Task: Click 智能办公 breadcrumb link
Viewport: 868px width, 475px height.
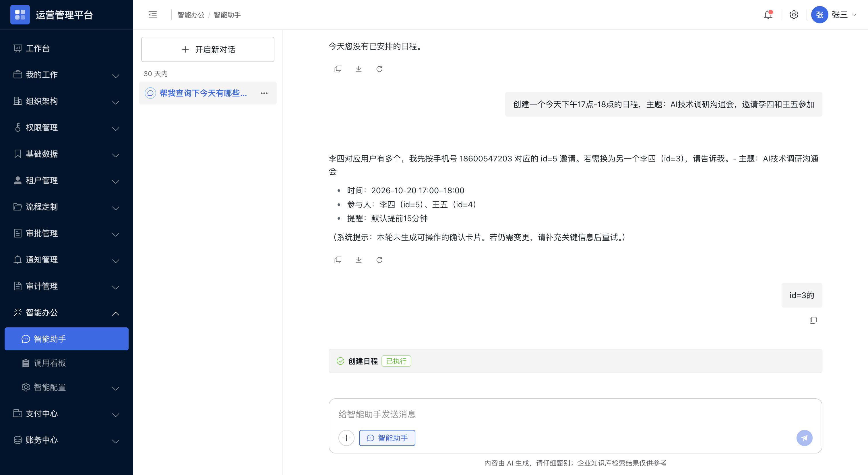Action: click(191, 14)
